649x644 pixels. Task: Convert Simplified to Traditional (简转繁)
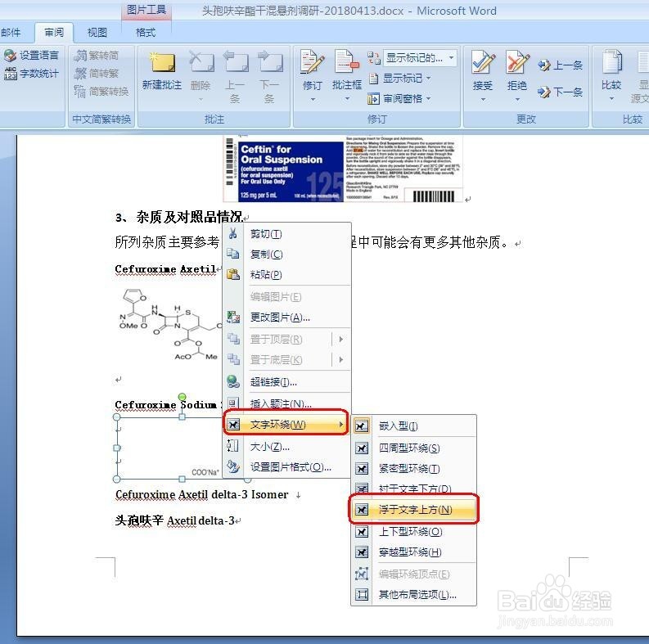97,74
